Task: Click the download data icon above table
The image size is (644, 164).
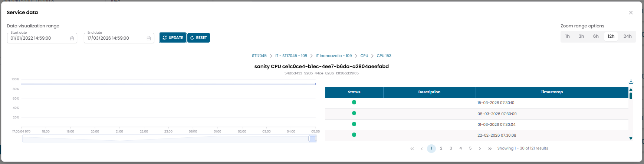Action: (x=631, y=81)
